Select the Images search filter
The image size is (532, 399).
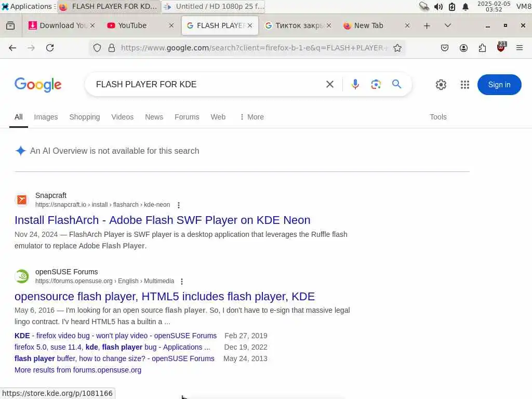pos(46,117)
